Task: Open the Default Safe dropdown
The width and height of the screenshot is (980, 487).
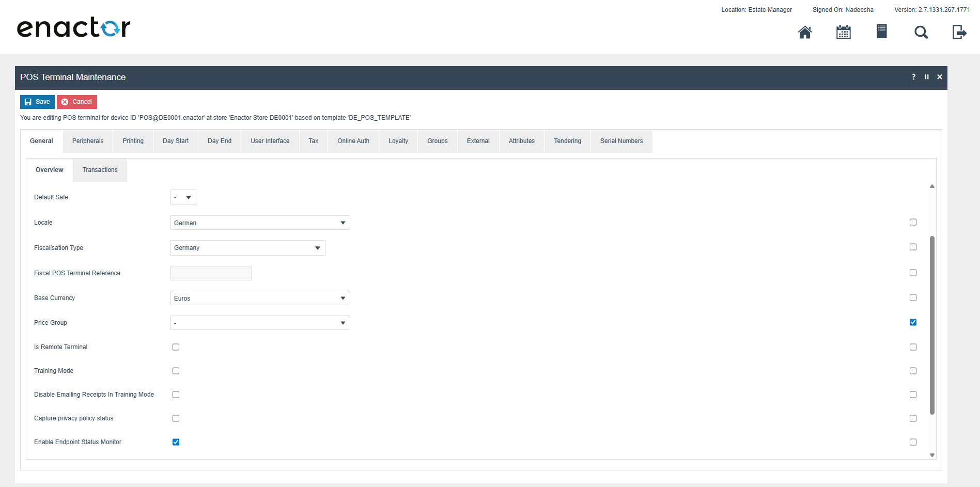Action: click(183, 197)
